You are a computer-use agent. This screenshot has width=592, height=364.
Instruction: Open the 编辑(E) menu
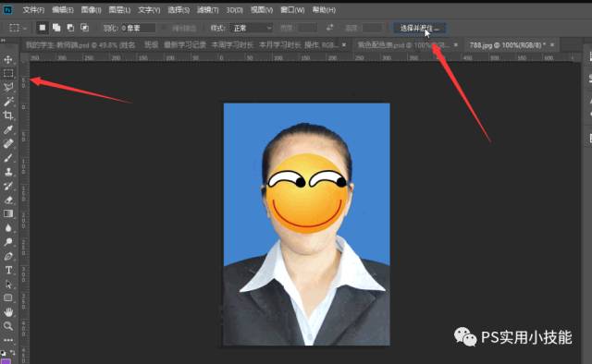point(62,10)
